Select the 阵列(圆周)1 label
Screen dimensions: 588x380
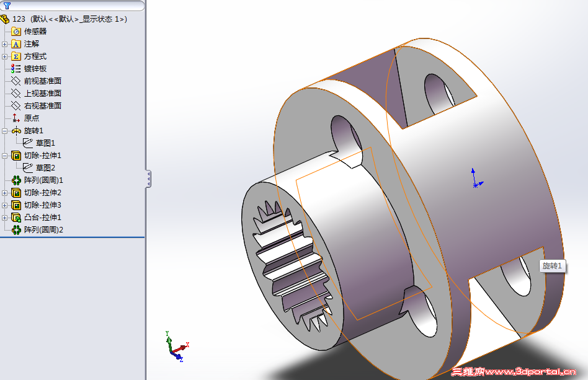point(43,180)
